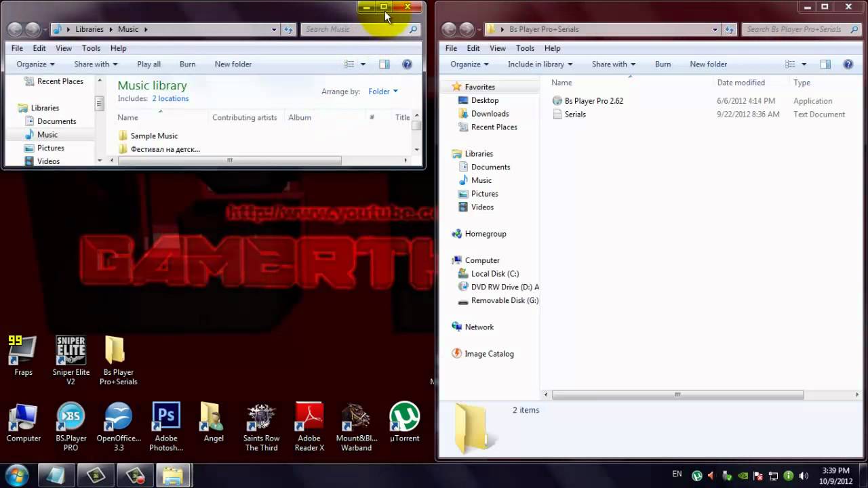
Task: Open the Tools menu in the Music window
Action: [91, 48]
